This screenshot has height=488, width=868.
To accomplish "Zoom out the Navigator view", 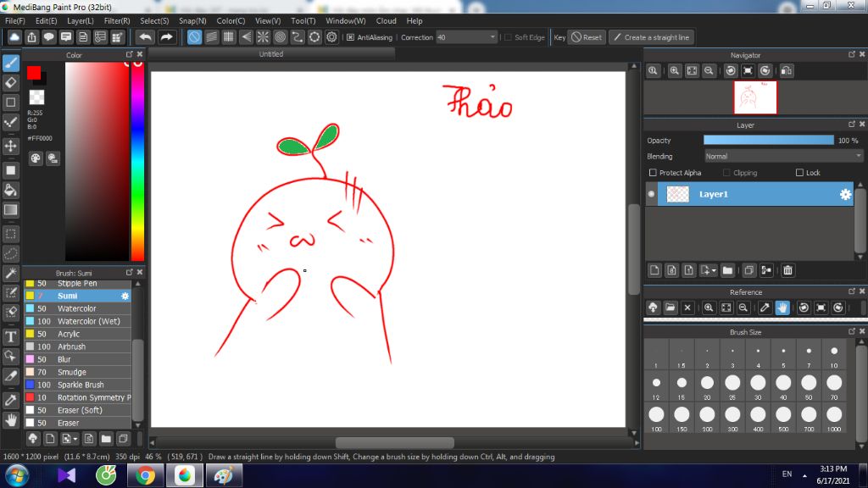I will pyautogui.click(x=709, y=71).
